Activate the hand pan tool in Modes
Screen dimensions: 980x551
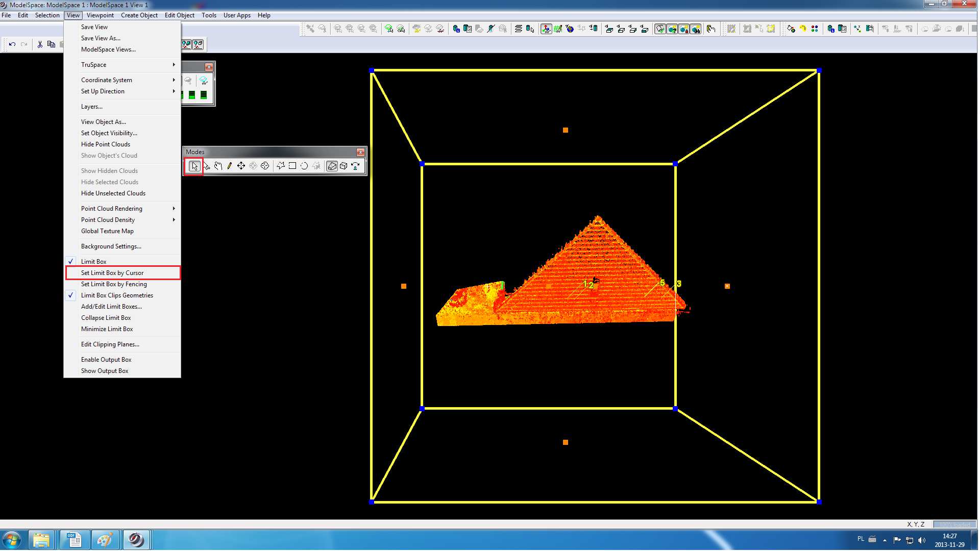[x=218, y=166]
